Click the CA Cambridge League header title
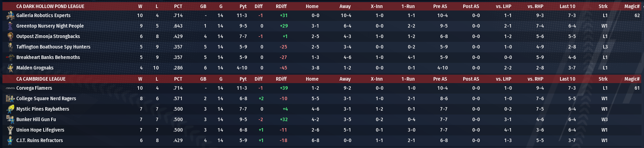The width and height of the screenshot is (644, 148). click(41, 79)
